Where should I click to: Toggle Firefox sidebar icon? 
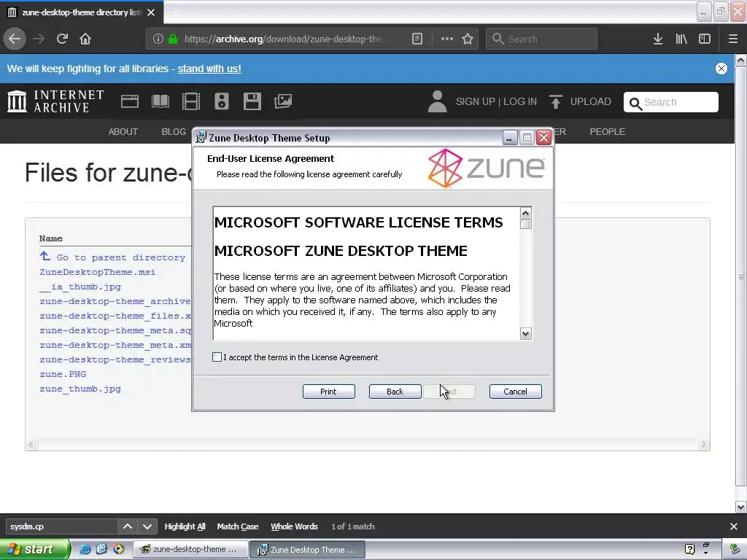click(x=705, y=39)
